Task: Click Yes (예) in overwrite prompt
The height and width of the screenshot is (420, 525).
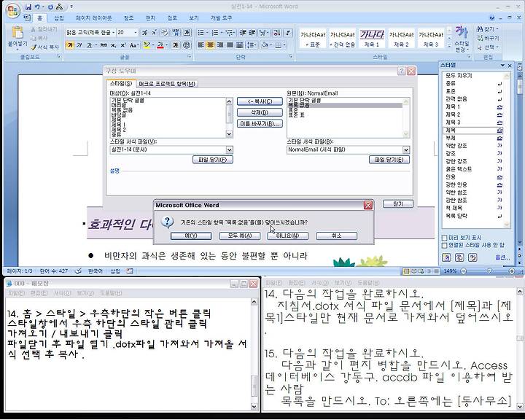Action: point(191,236)
